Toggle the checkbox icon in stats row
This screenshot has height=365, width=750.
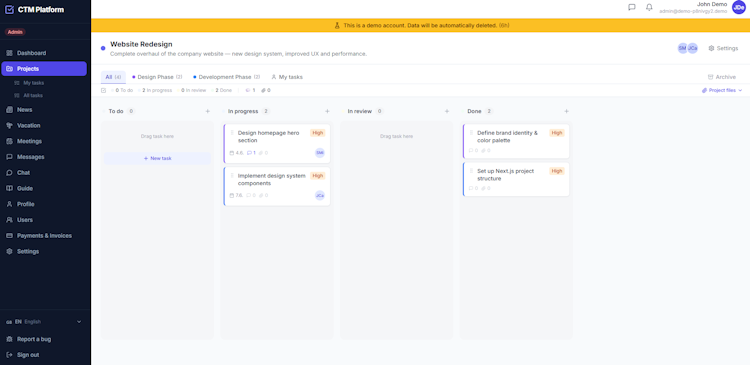pyautogui.click(x=104, y=90)
